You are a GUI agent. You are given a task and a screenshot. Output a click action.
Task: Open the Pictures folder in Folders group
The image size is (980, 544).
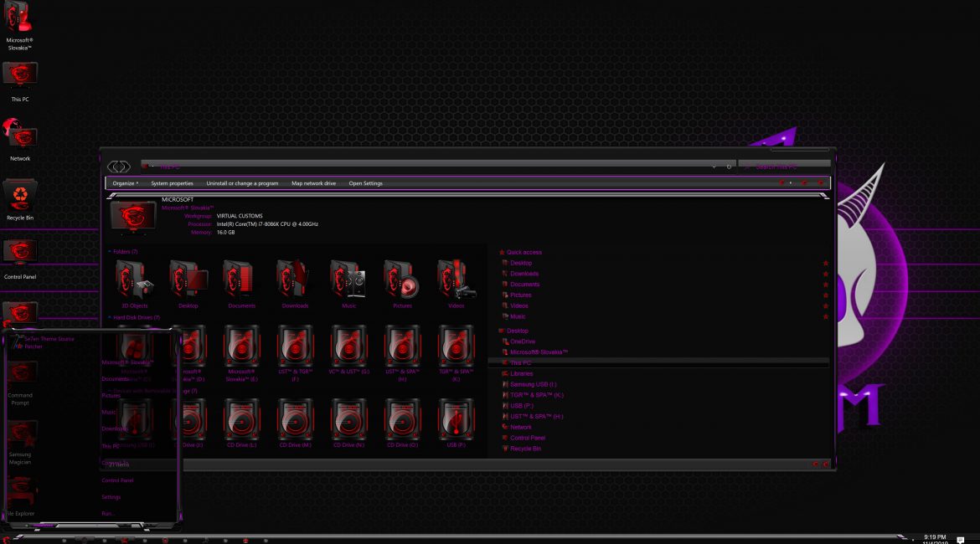(x=402, y=280)
